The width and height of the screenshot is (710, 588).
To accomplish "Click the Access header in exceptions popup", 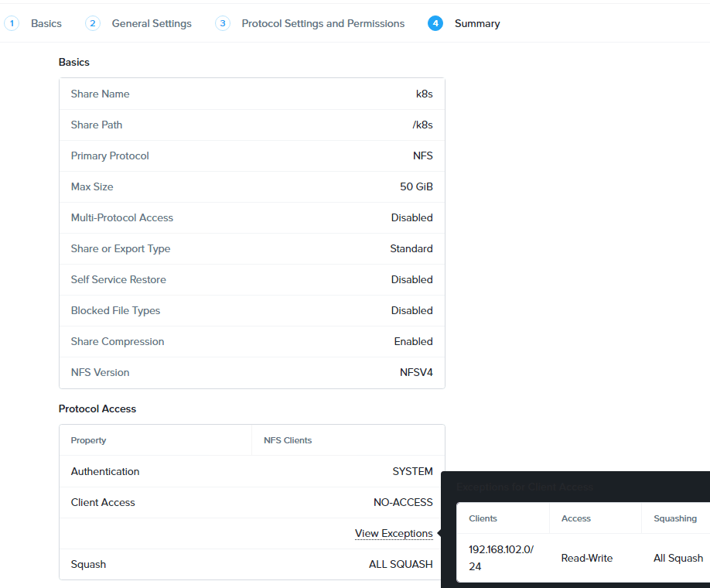I will [x=576, y=518].
